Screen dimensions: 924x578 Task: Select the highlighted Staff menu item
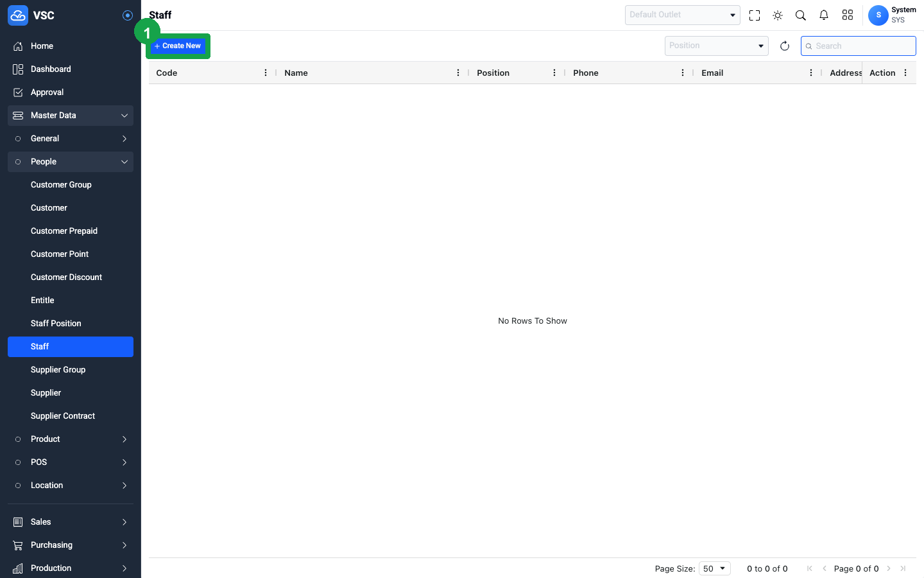pyautogui.click(x=71, y=347)
